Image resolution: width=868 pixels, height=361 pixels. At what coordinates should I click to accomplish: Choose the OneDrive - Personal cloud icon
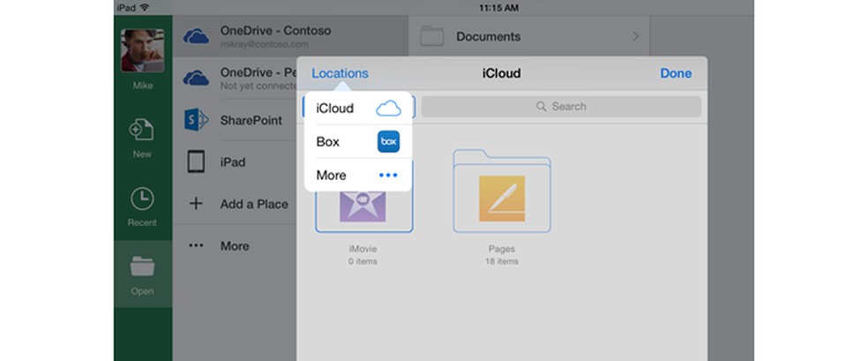point(196,78)
